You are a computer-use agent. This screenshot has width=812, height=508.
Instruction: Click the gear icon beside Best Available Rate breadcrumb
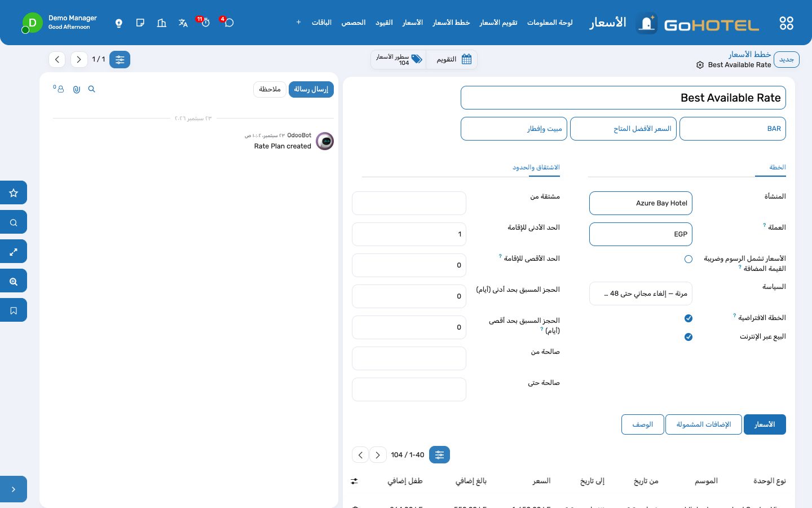700,65
